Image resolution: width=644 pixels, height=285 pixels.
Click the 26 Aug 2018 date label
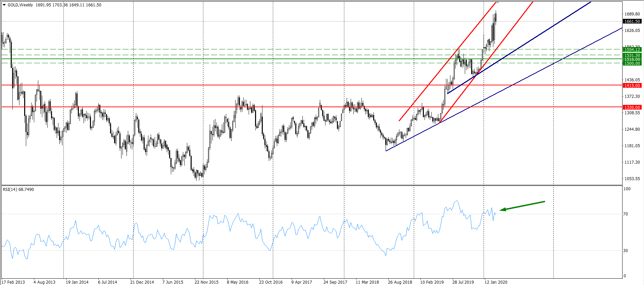tap(400, 282)
